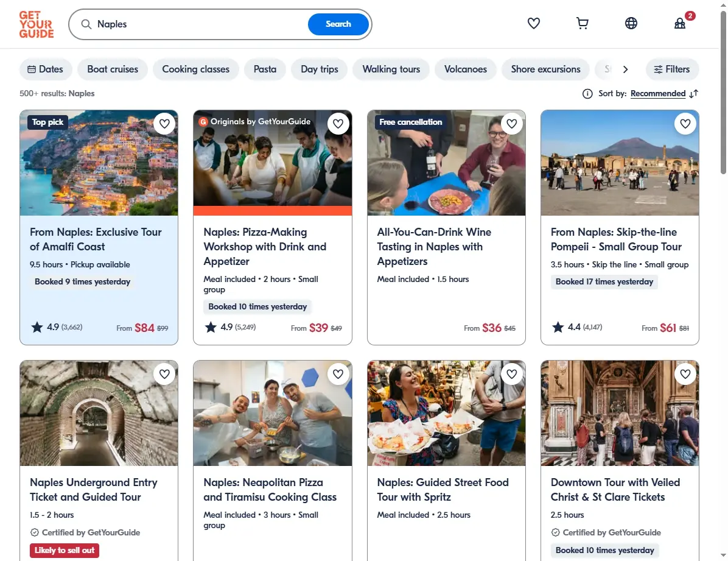
Task: Click the Top pick badge
Action: point(48,122)
